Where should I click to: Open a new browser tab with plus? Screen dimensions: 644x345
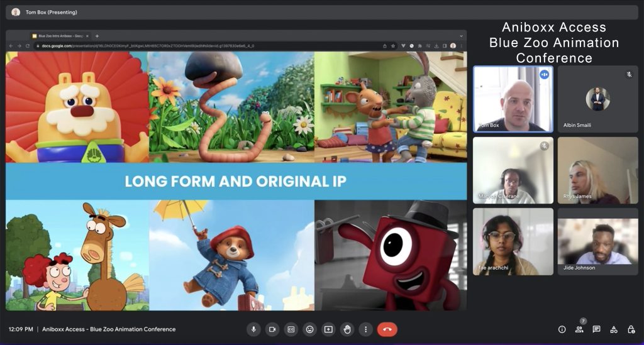click(97, 36)
